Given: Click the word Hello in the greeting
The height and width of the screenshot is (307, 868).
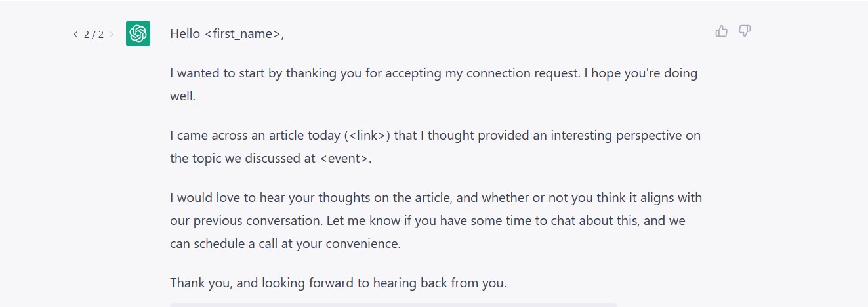Looking at the screenshot, I should (185, 34).
